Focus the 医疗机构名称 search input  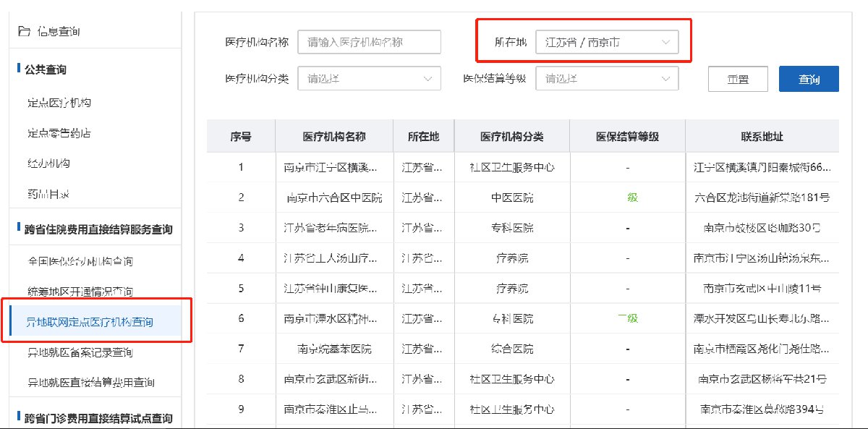(369, 43)
